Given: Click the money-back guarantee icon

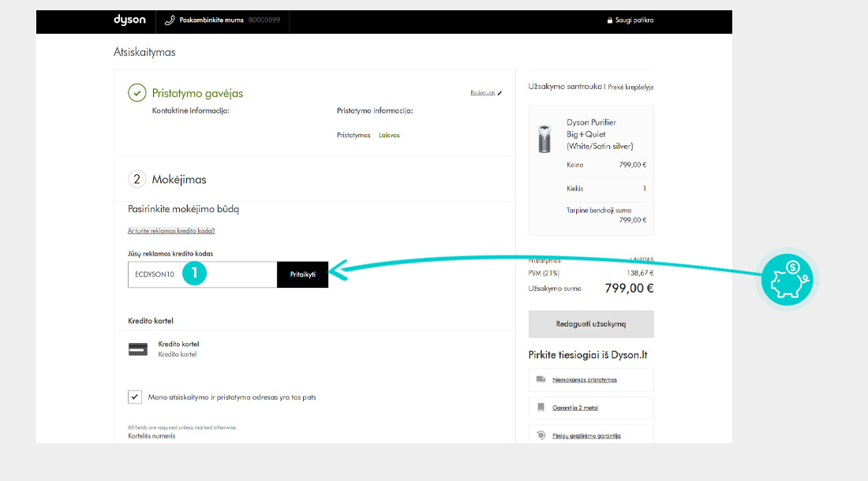Looking at the screenshot, I should pos(541,435).
